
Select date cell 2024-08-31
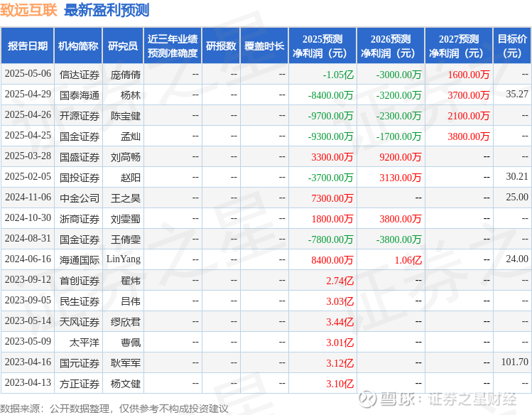(28, 239)
